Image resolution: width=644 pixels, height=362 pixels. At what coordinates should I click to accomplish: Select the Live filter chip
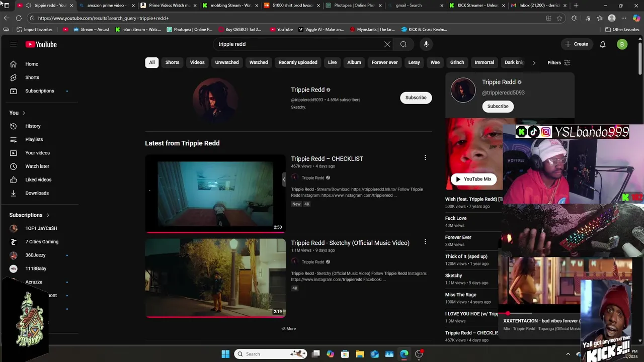coord(333,62)
